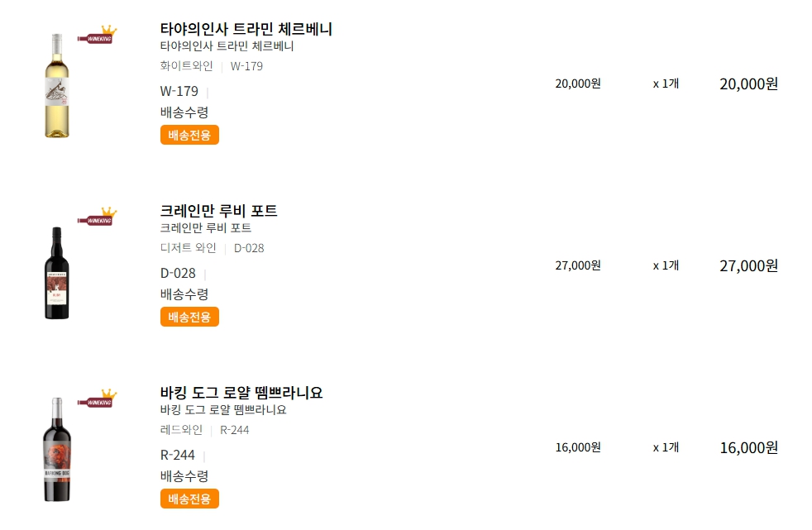Select the 화이트와인 category label

[x=186, y=65]
